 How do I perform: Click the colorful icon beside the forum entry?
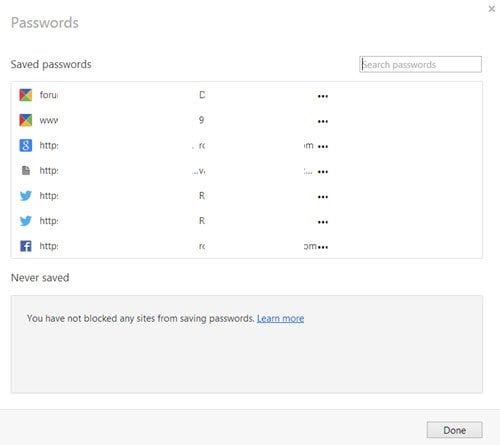(26, 95)
